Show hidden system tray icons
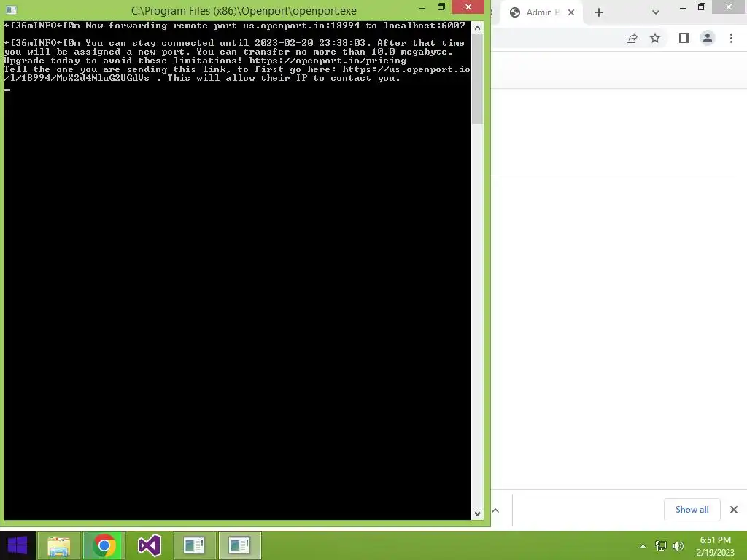The width and height of the screenshot is (747, 560). (x=643, y=546)
